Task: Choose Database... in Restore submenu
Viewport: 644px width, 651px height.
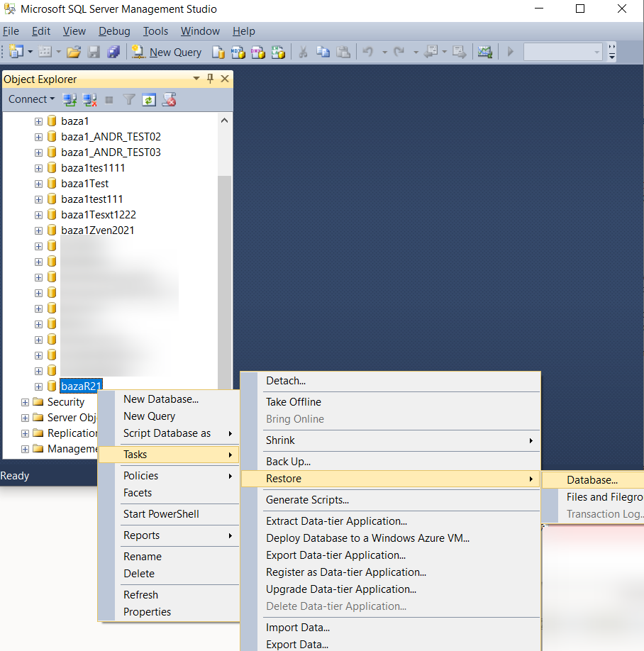Action: [x=592, y=480]
